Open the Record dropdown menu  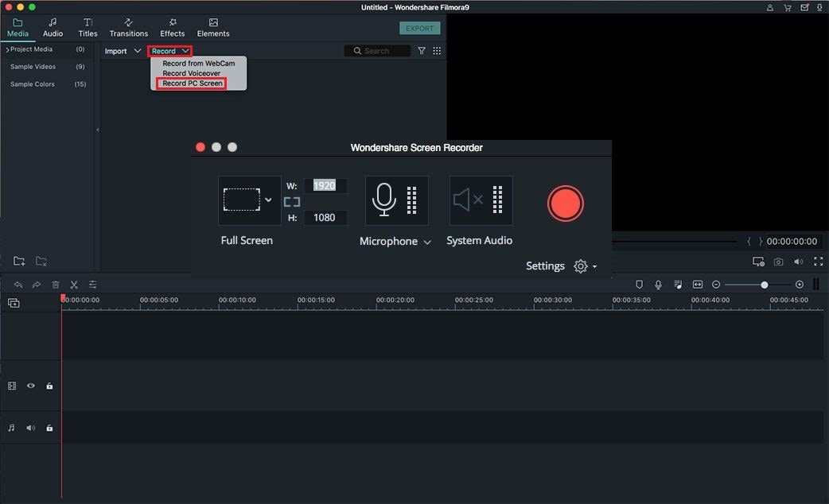169,51
